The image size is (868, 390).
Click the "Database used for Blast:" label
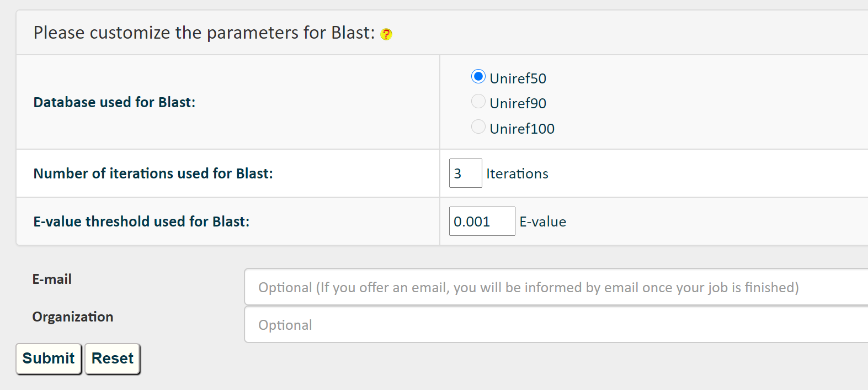[114, 102]
